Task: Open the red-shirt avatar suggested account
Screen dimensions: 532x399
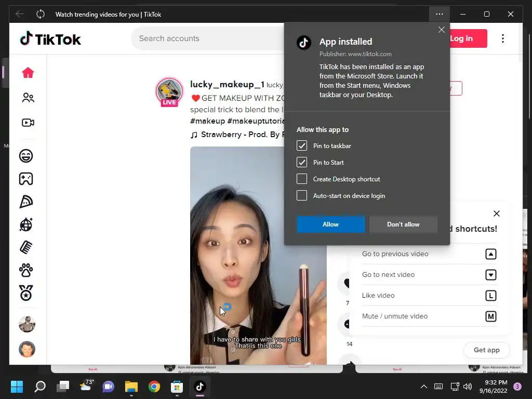Action: [x=27, y=349]
